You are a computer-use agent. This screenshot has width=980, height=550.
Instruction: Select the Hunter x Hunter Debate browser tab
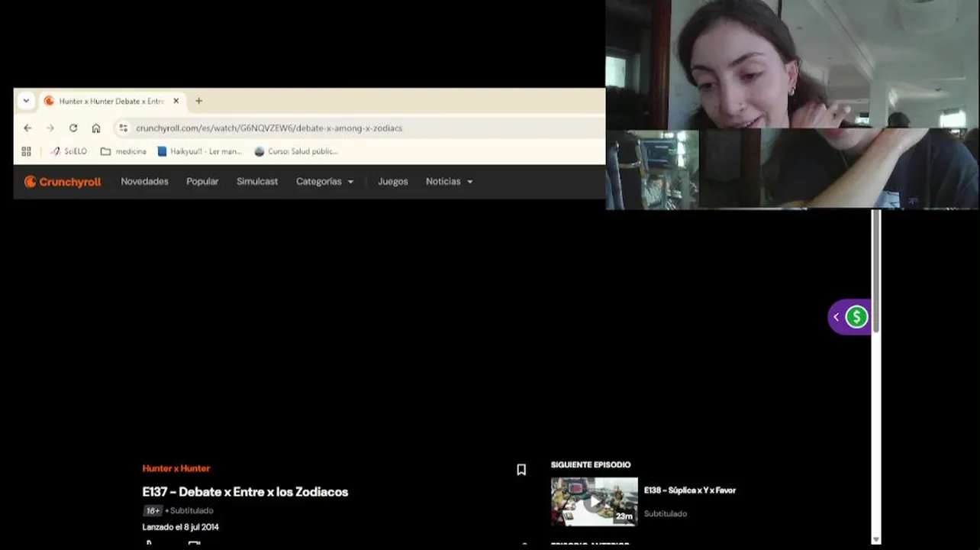[x=111, y=101]
